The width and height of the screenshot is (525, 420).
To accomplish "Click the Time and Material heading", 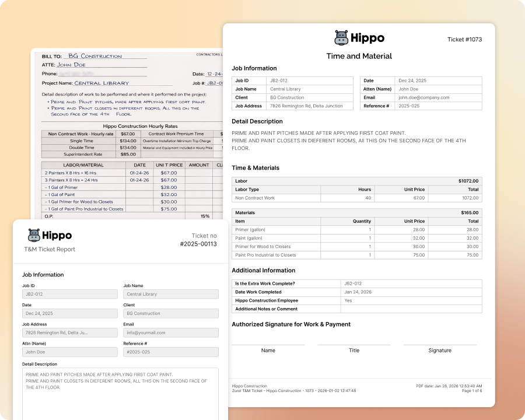I will pos(359,56).
